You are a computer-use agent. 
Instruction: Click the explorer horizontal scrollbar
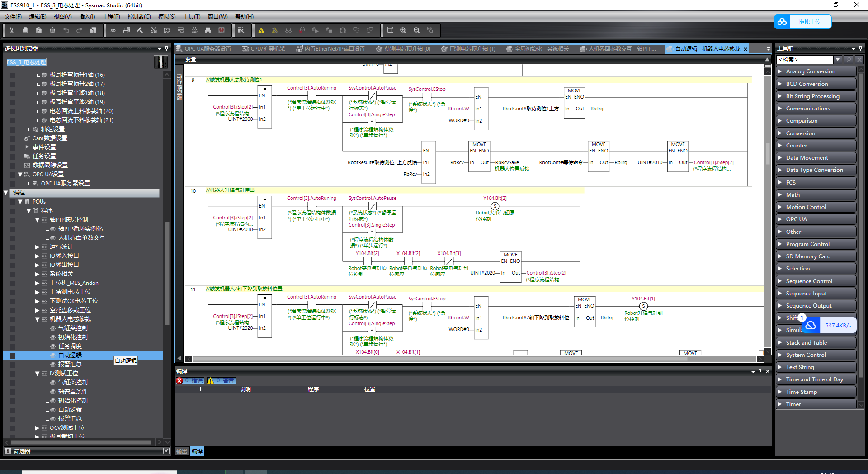point(81,442)
